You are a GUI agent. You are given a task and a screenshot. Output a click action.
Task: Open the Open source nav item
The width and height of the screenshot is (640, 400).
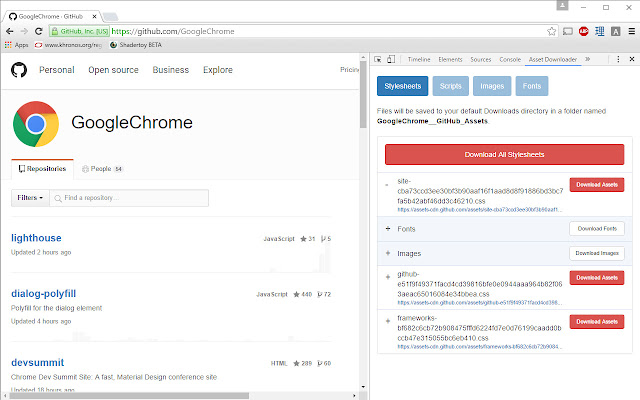pos(113,70)
